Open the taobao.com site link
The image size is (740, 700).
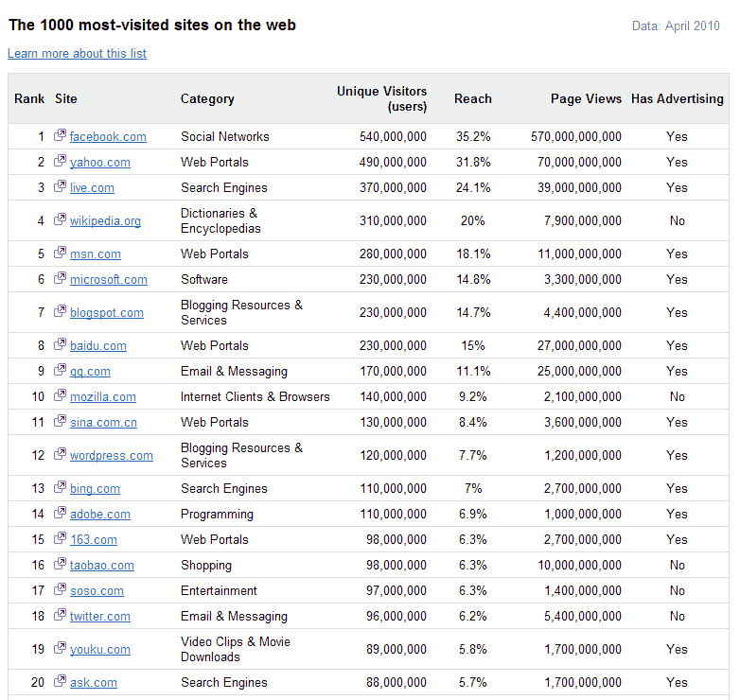coord(102,565)
